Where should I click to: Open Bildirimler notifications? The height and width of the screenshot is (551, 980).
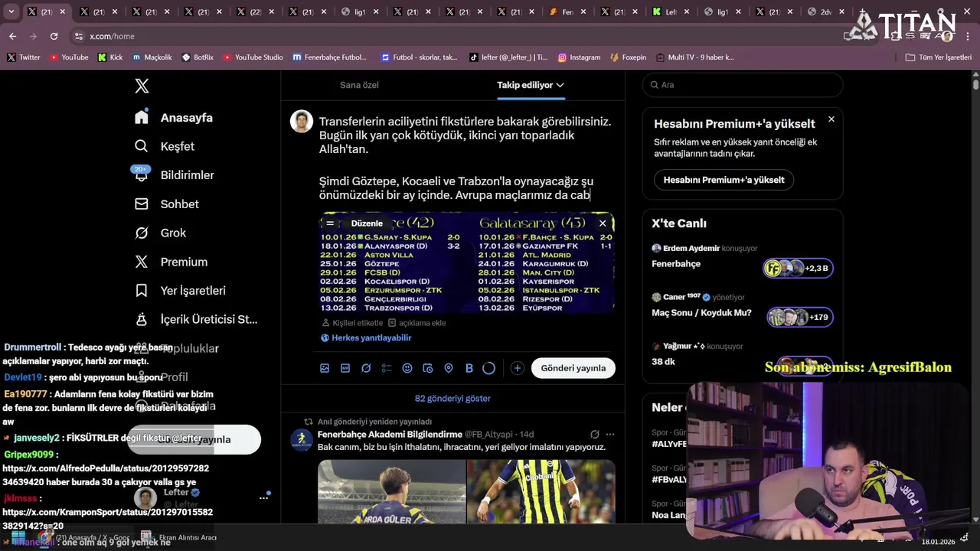[175, 175]
